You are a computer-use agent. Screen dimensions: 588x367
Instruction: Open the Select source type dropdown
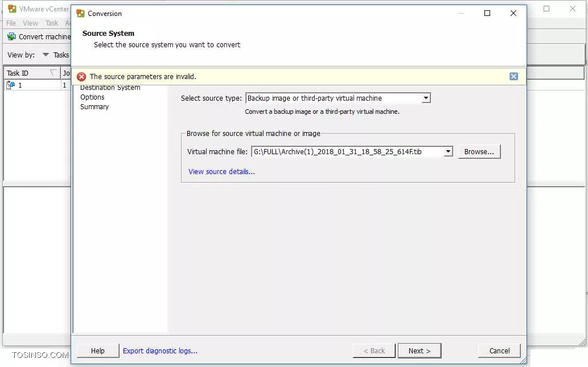pos(426,98)
